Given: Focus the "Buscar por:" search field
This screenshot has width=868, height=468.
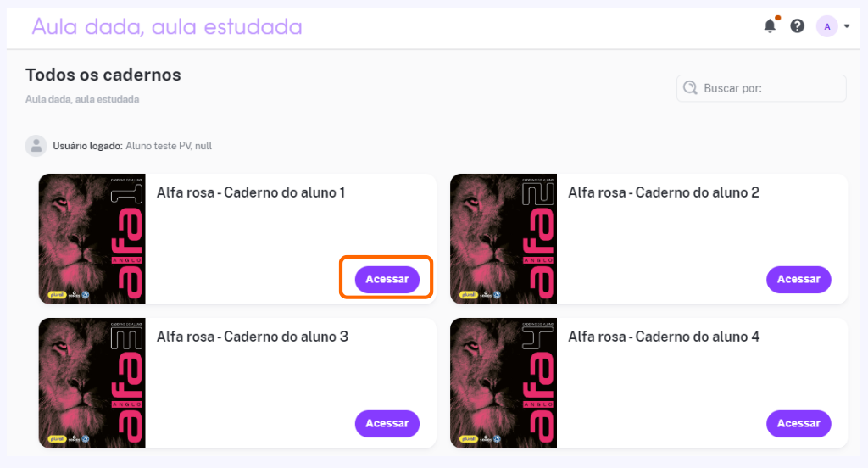Looking at the screenshot, I should 761,88.
